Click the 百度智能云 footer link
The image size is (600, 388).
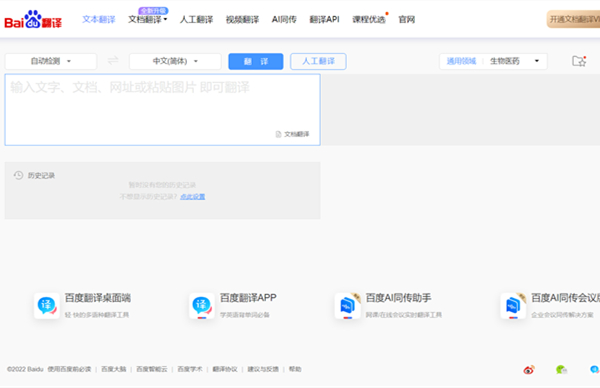tap(152, 369)
